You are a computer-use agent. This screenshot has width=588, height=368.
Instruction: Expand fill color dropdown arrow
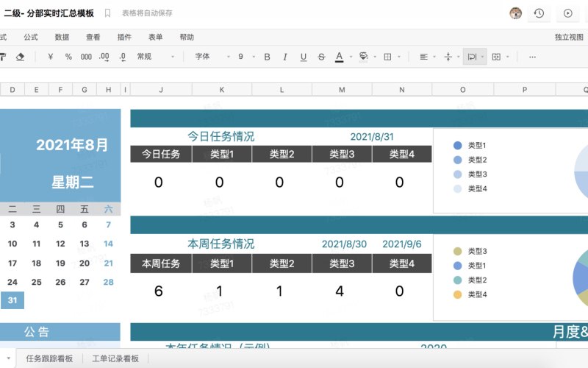375,57
